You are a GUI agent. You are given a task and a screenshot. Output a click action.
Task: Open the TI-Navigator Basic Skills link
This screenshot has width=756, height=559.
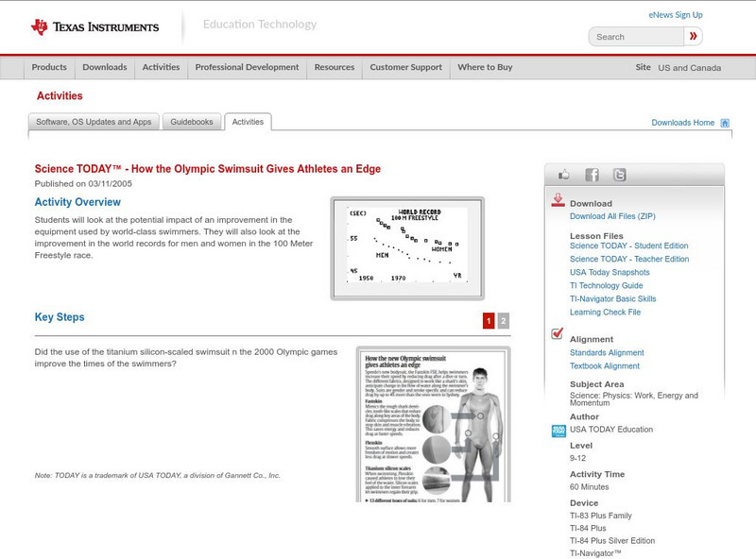[x=612, y=298]
